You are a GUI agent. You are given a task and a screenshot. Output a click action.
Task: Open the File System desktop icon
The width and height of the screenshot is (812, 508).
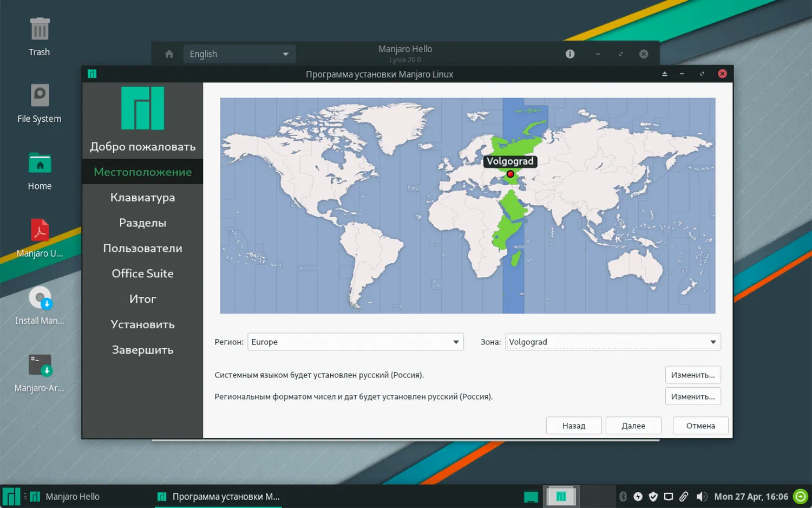point(40,96)
